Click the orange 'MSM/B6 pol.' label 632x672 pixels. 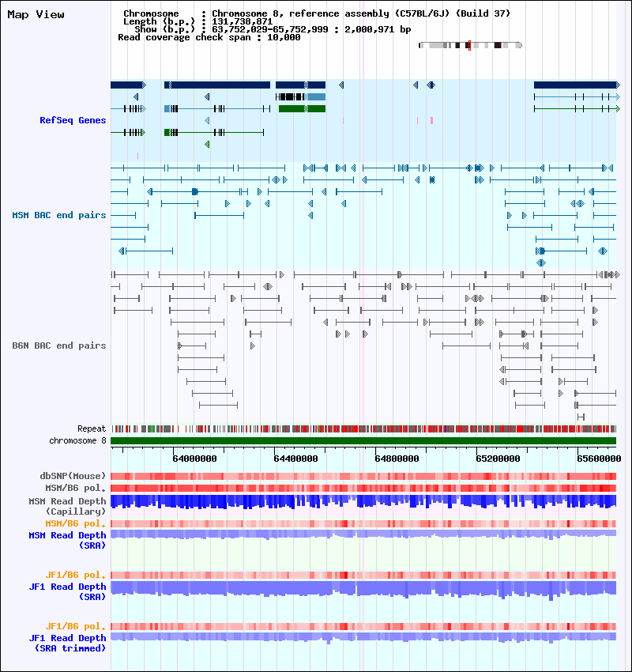coord(75,523)
